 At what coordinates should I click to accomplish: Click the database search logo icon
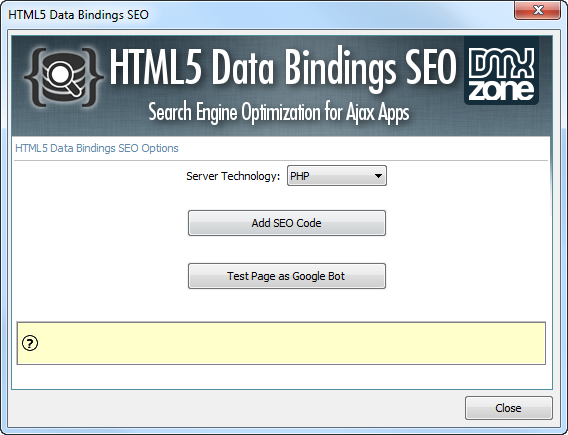coord(64,77)
